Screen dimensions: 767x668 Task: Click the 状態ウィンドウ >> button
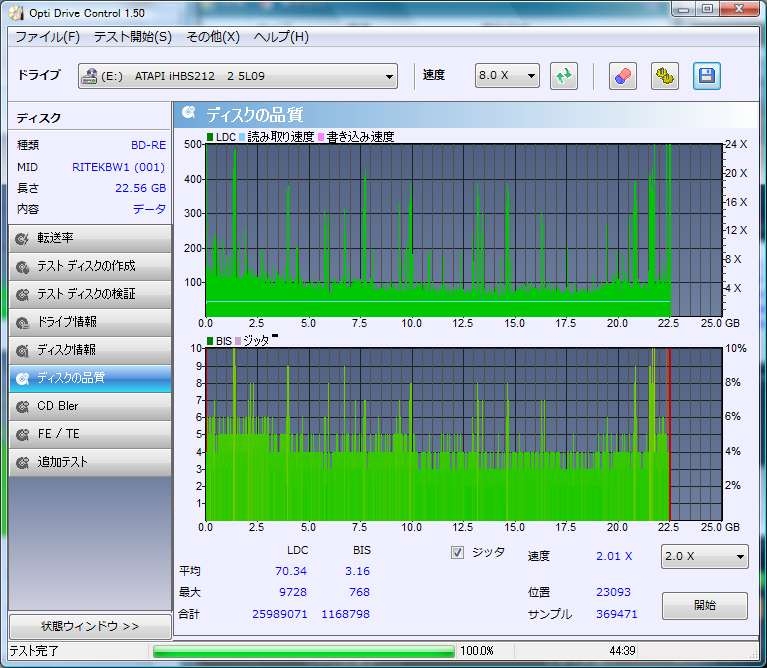pyautogui.click(x=90, y=627)
